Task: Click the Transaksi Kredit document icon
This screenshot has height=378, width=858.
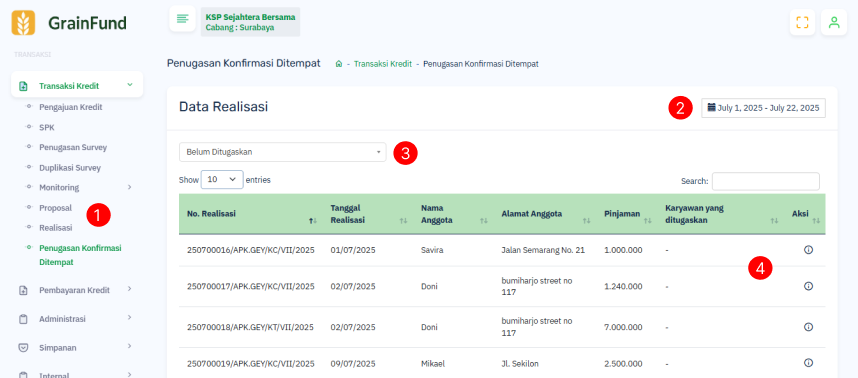Action: point(23,86)
